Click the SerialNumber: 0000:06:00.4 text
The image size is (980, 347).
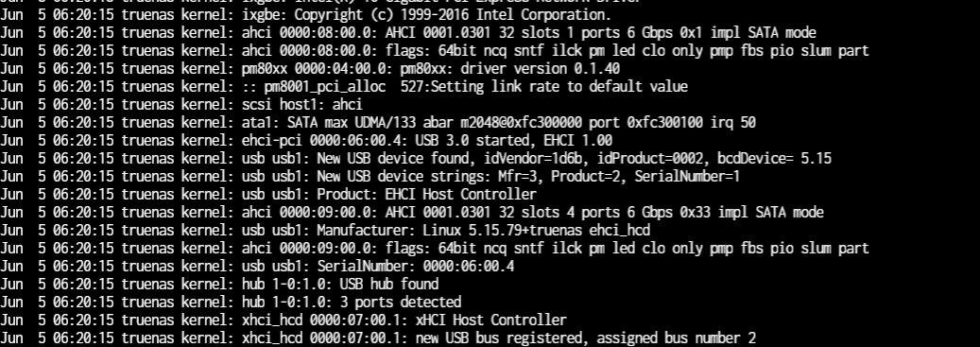pyautogui.click(x=416, y=267)
